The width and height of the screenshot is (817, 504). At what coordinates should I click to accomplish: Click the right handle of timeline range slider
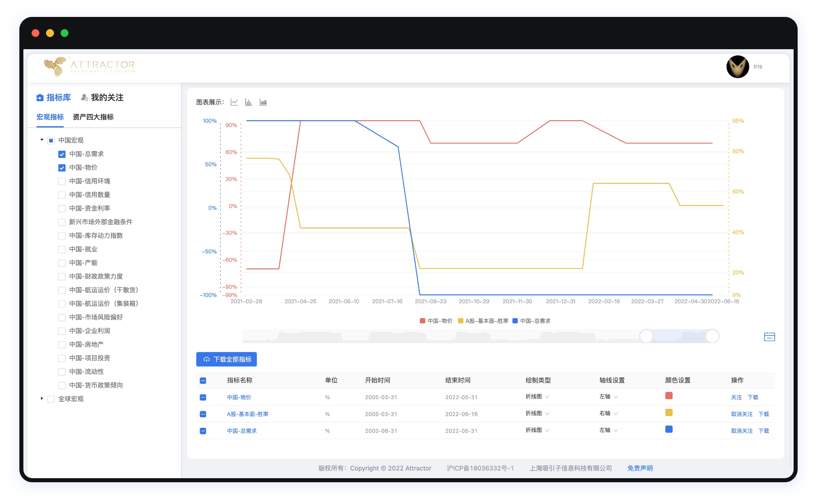[x=712, y=336]
